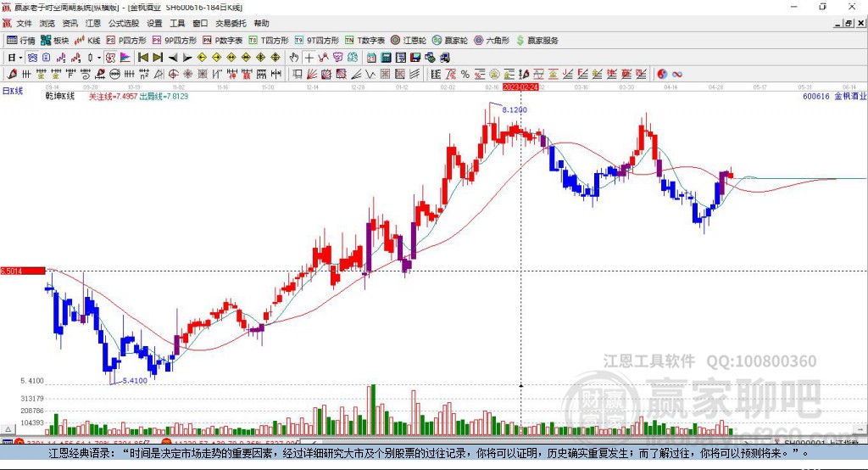Select the zigzag wave line tool
This screenshot has width=868, height=470.
click(x=370, y=74)
